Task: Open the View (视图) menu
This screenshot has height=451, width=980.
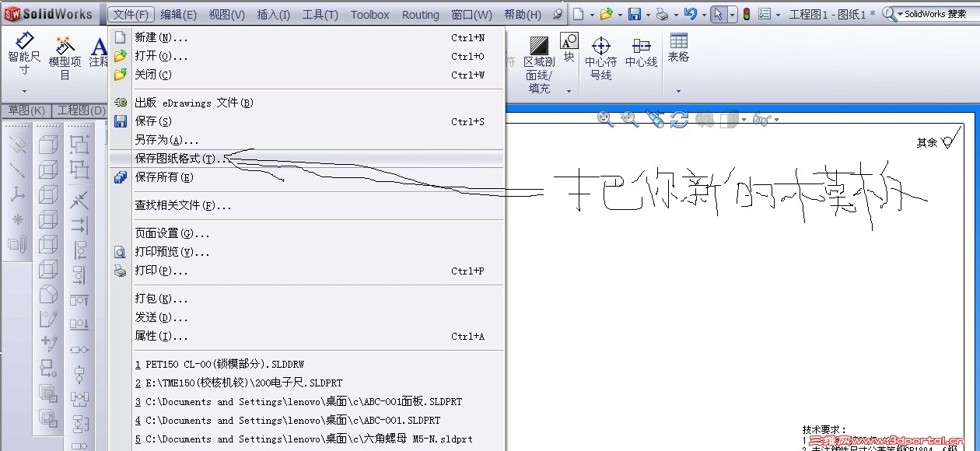Action: (x=226, y=15)
